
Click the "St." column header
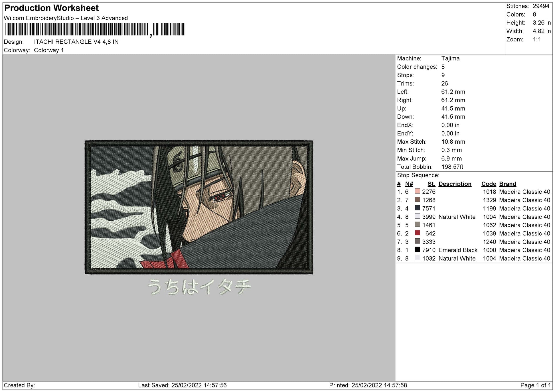pyautogui.click(x=432, y=184)
